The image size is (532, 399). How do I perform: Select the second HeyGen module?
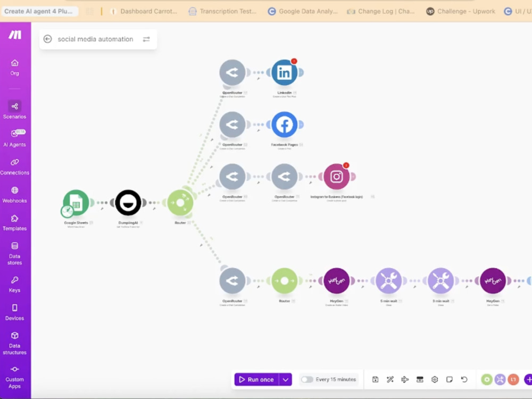pos(493,280)
